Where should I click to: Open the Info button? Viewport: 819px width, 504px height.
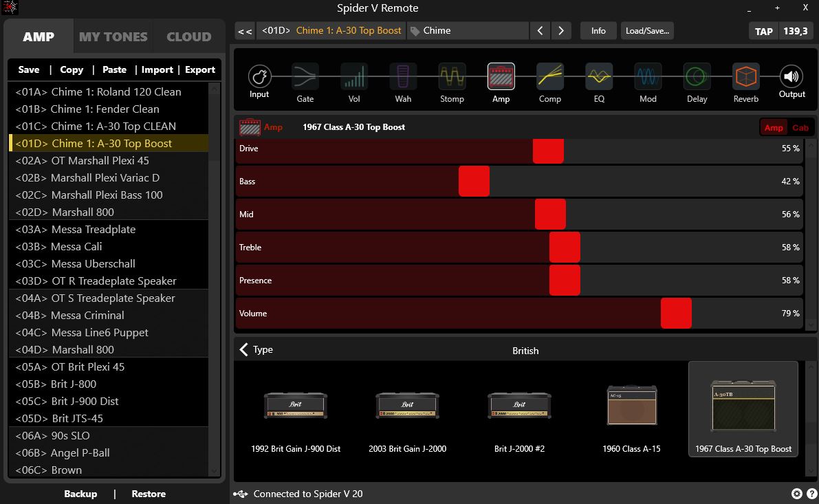(x=598, y=31)
